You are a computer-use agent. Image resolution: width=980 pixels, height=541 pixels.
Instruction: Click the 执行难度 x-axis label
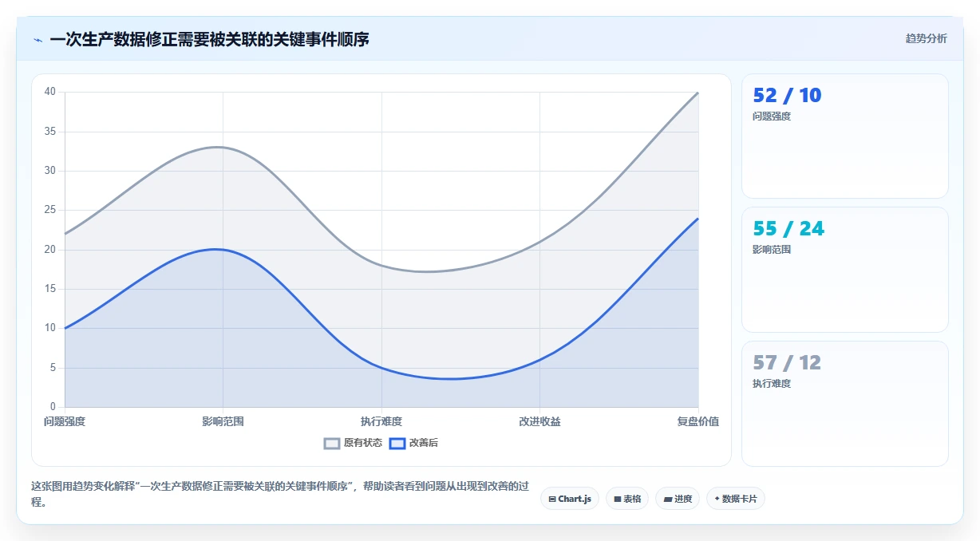coord(381,421)
